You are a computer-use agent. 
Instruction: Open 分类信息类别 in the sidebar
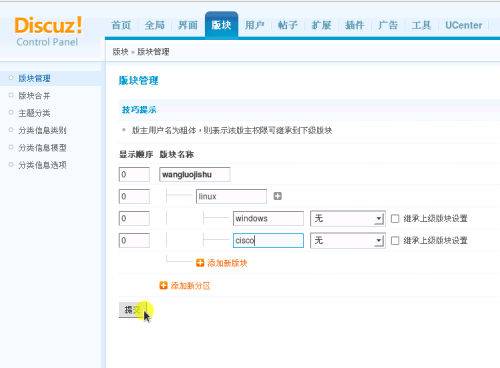tap(42, 130)
